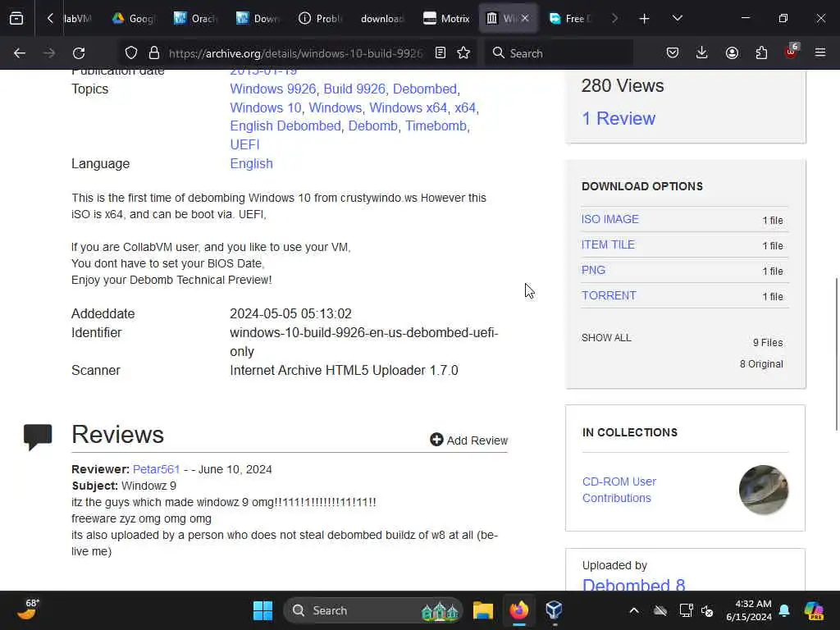
Task: Expand the list all tabs chevron
Action: [677, 19]
